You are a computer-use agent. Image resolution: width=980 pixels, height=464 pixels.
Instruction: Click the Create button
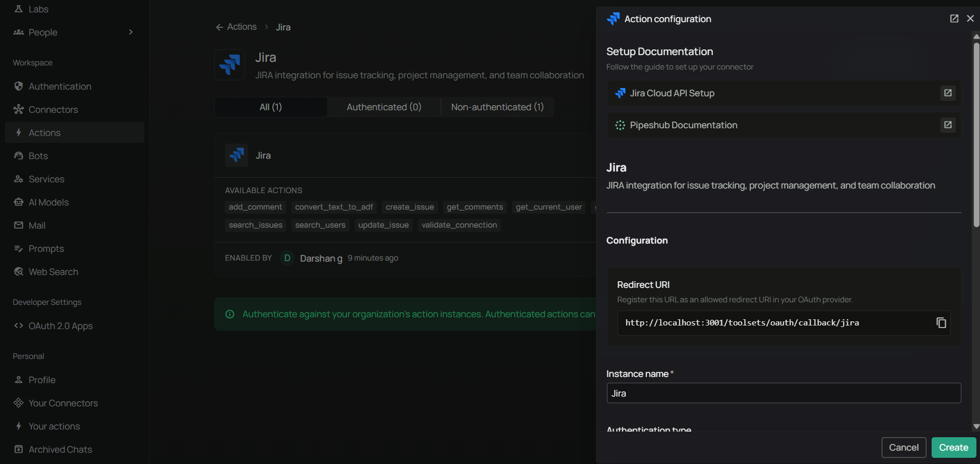954,448
